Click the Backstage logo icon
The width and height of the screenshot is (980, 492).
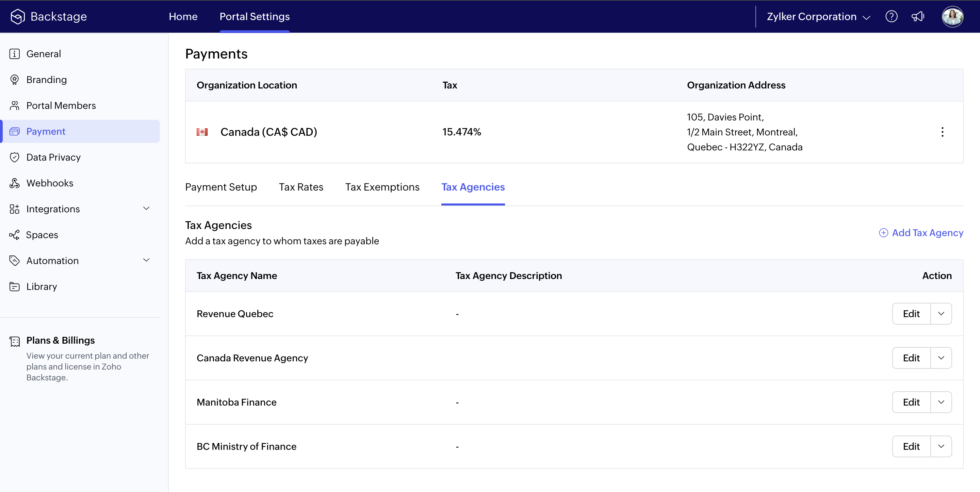(x=17, y=16)
